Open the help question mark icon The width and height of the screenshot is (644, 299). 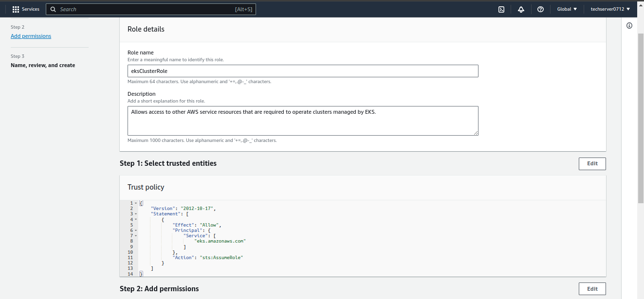pos(540,9)
